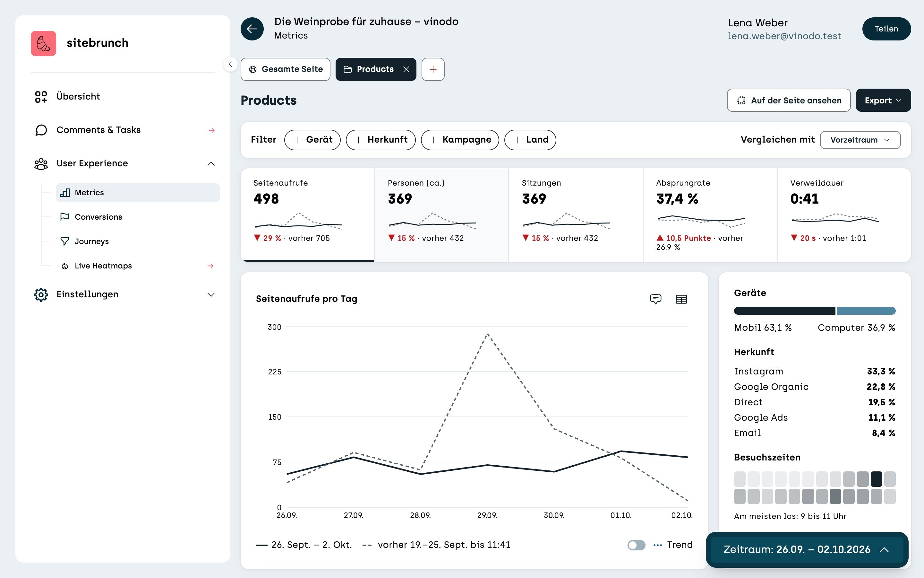Click the Instagram row under Herkunft
The image size is (924, 578).
tap(814, 371)
